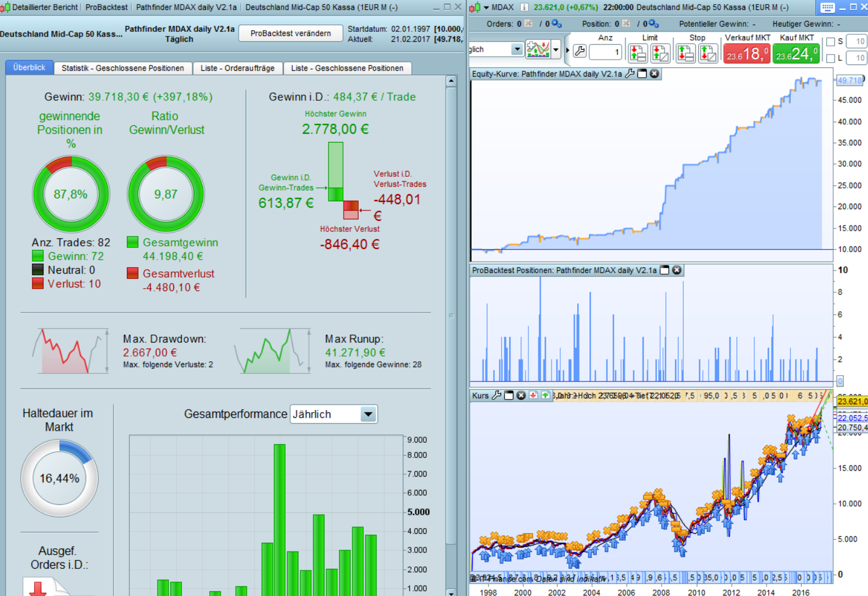Click the green Kauf MKT buy button

click(796, 54)
